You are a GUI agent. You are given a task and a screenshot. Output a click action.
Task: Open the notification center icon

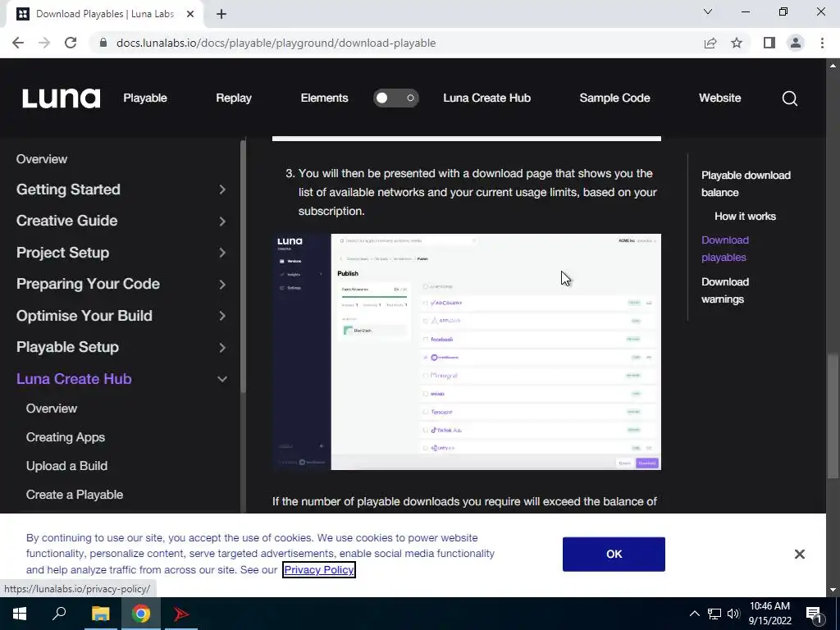[814, 614]
